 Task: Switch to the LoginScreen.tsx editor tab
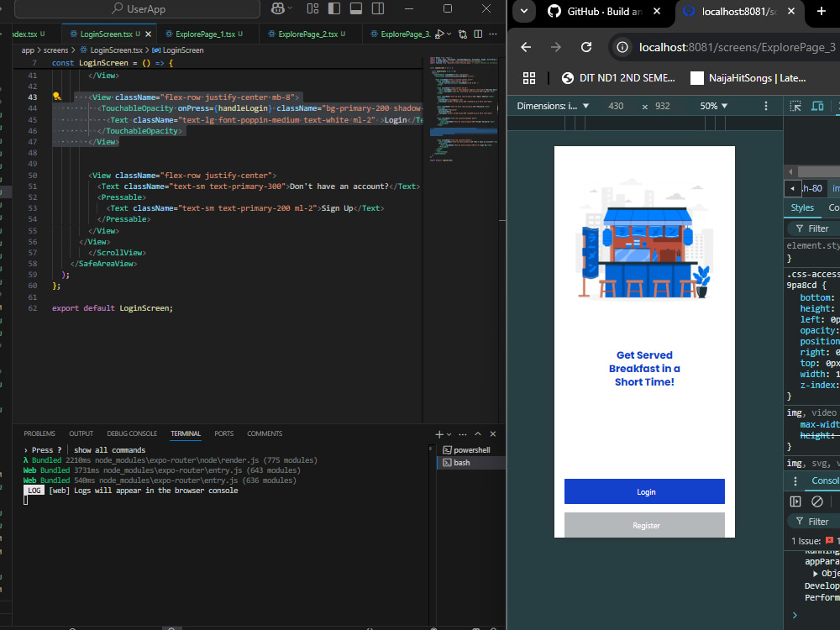[106, 34]
